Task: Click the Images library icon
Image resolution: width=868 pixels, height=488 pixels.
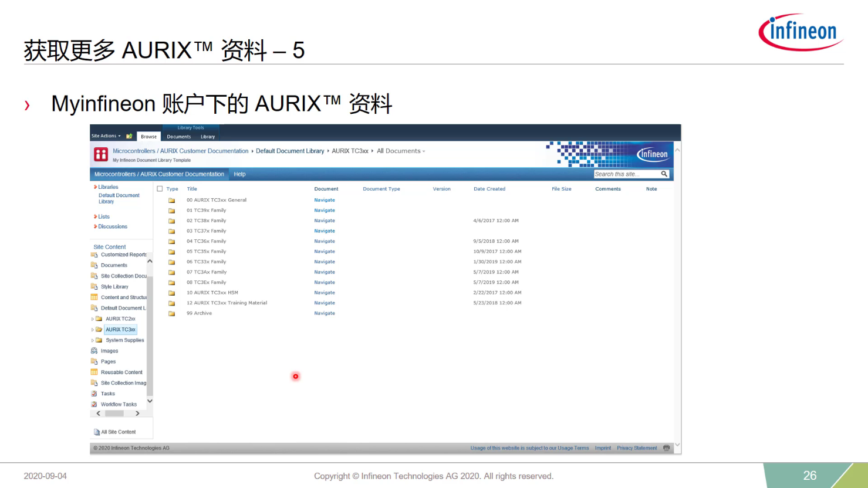Action: 94,351
